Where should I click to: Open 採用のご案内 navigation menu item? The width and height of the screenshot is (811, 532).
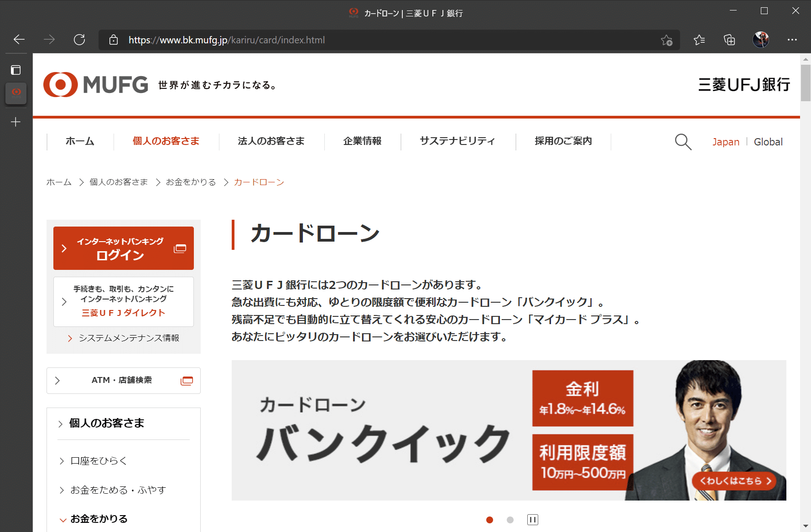(x=563, y=141)
